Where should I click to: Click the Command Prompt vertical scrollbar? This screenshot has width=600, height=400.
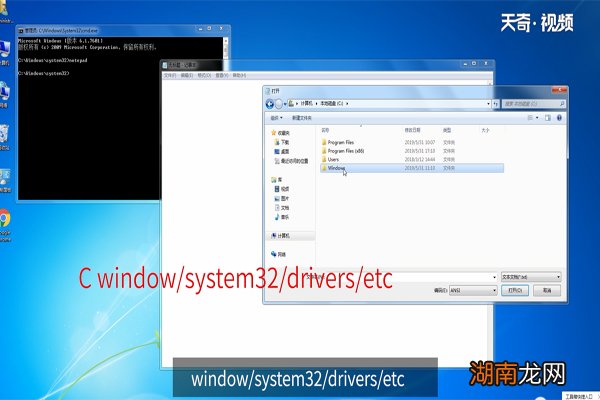click(226, 50)
